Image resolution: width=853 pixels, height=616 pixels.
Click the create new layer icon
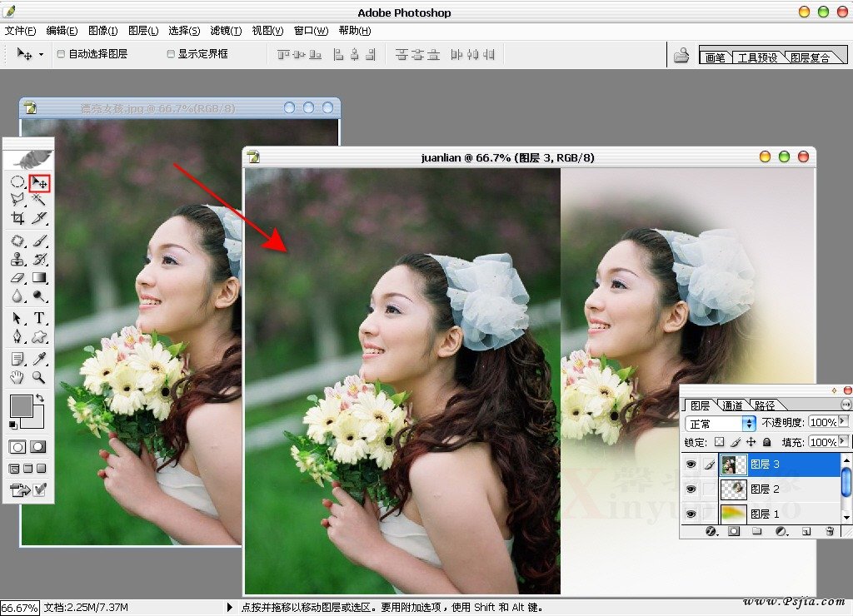tap(806, 531)
